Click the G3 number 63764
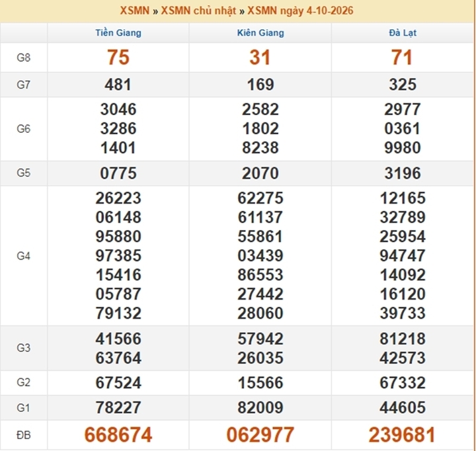Viewport: 476px width, 451px height. 118,358
